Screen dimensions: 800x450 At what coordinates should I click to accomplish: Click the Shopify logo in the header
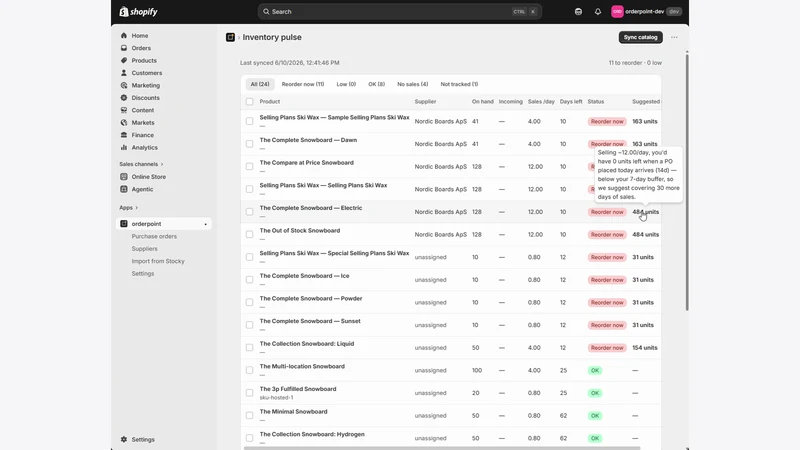(138, 12)
